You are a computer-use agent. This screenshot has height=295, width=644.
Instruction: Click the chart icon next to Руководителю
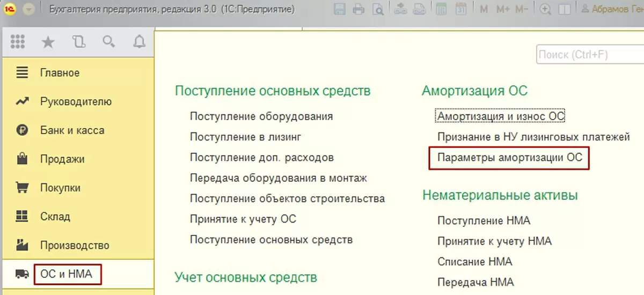point(22,101)
